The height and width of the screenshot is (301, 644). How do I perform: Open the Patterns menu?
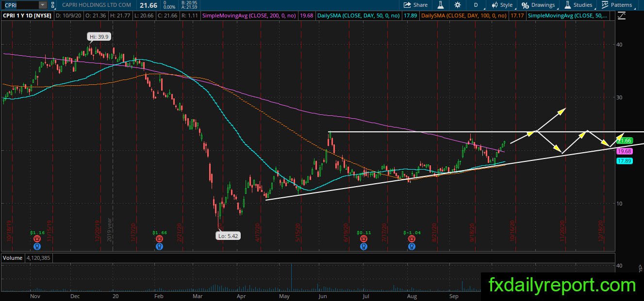pyautogui.click(x=617, y=5)
